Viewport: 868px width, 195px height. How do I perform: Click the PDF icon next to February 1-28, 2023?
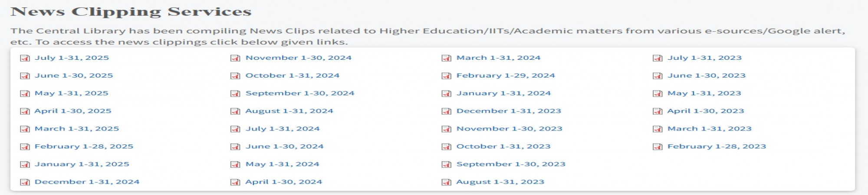[658, 147]
